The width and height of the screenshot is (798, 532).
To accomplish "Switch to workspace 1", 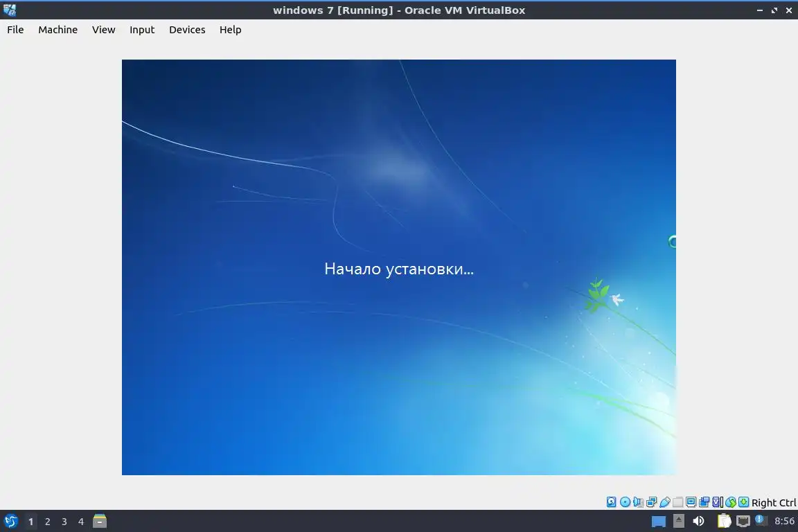I will [x=30, y=522].
